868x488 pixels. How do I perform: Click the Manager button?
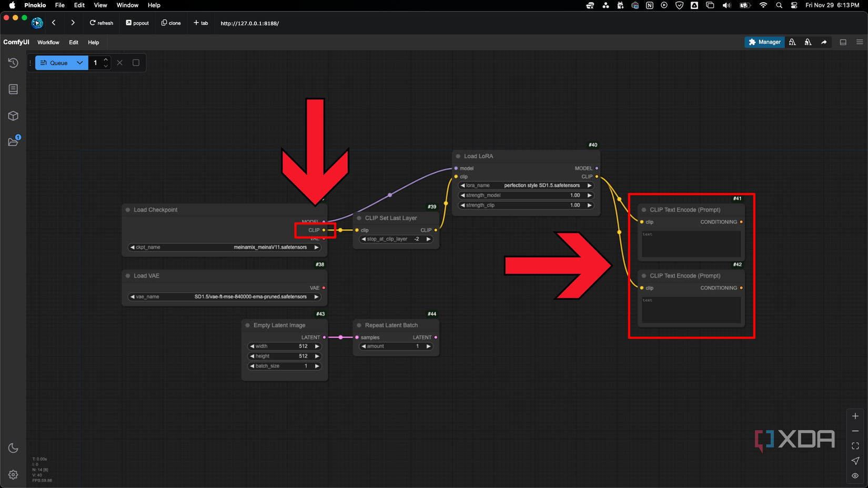coord(764,42)
